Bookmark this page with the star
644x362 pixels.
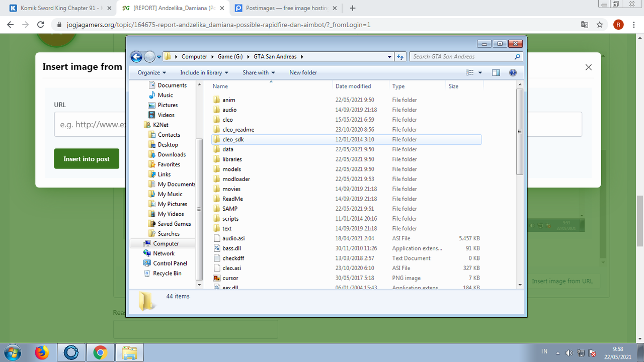pos(599,24)
